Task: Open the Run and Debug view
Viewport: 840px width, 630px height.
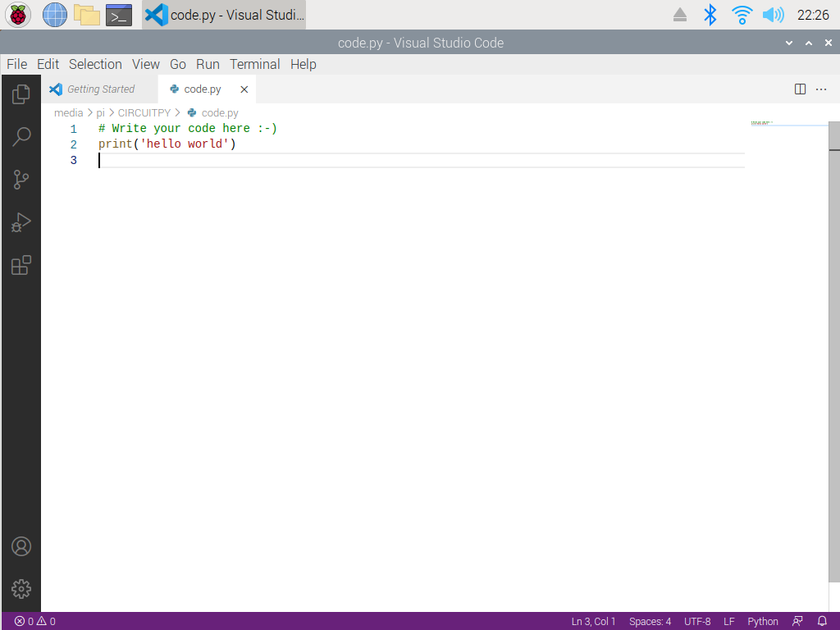Action: 21,222
